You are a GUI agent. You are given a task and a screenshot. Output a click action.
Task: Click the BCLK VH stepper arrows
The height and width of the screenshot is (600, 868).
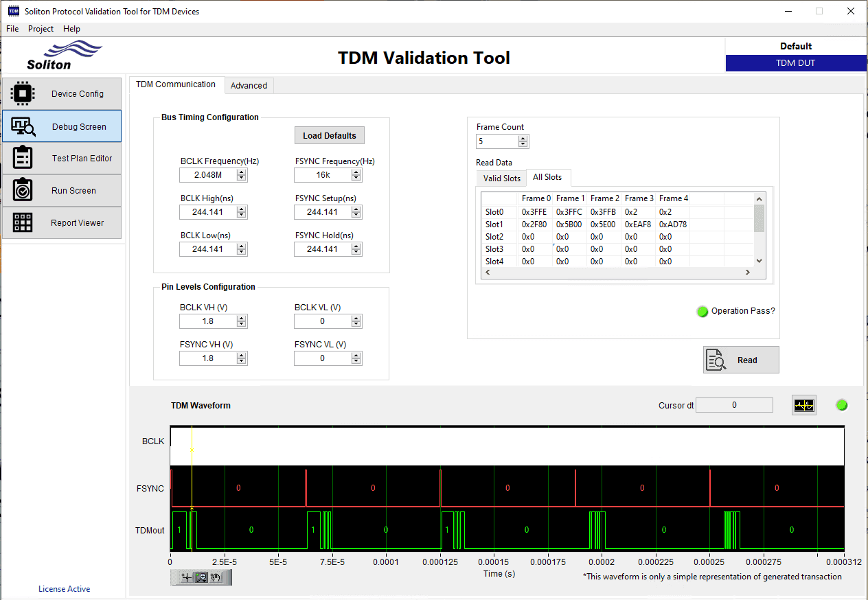[x=241, y=321]
